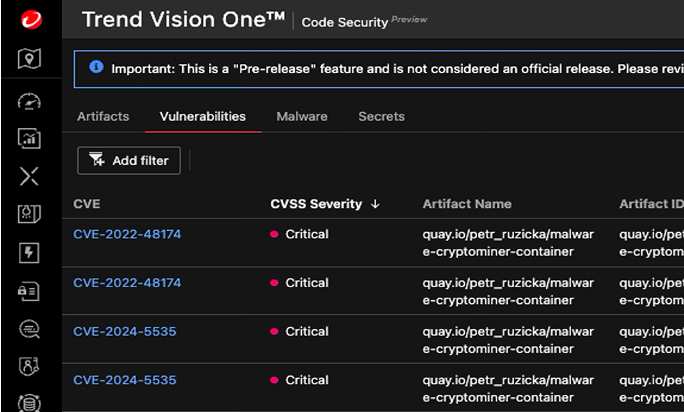Screen dimensions: 684x412
Task: Click the Add filter button
Action: [x=129, y=160]
